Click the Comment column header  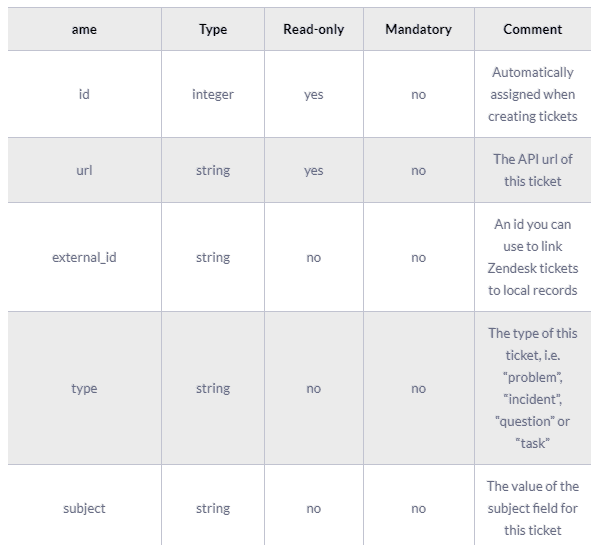tap(533, 29)
